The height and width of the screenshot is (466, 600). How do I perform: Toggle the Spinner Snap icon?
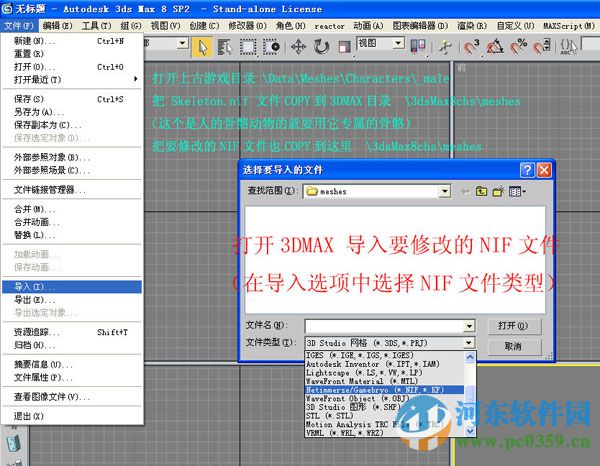point(542,47)
